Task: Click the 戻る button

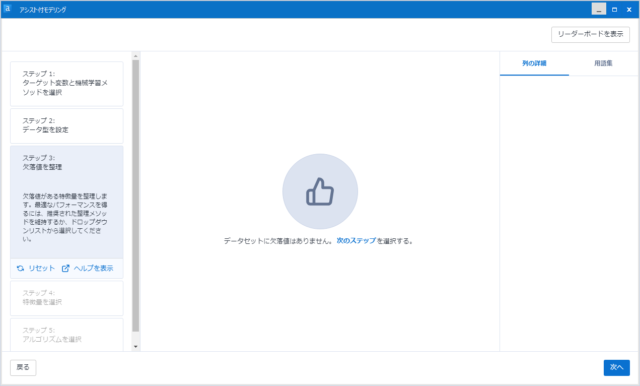Action: coord(23,367)
